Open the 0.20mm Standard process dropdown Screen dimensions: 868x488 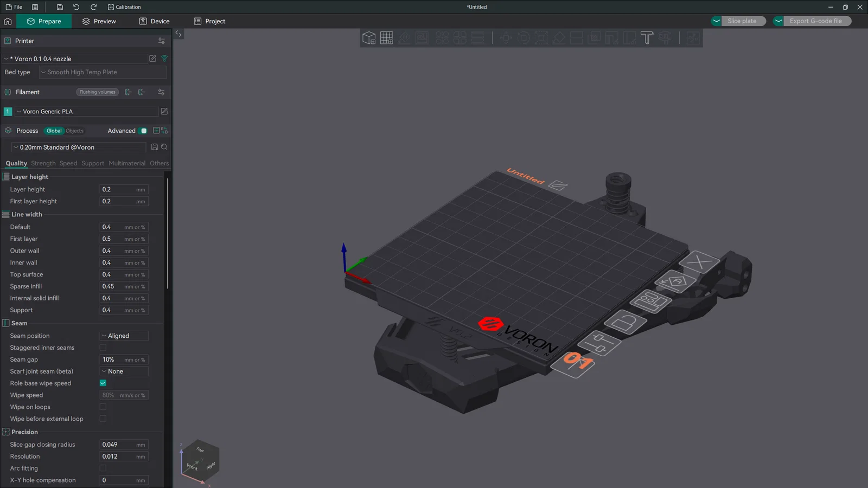coord(79,147)
